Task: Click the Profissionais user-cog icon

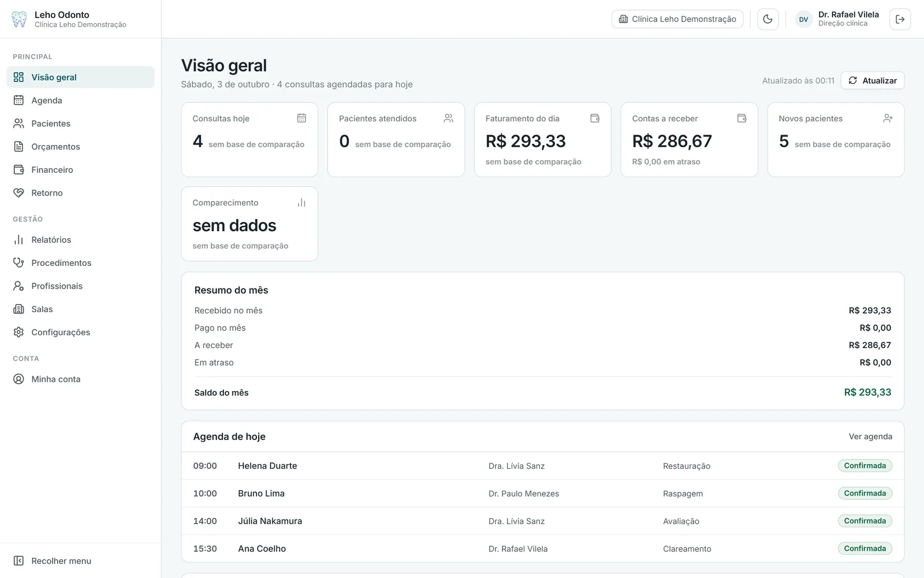Action: tap(18, 286)
